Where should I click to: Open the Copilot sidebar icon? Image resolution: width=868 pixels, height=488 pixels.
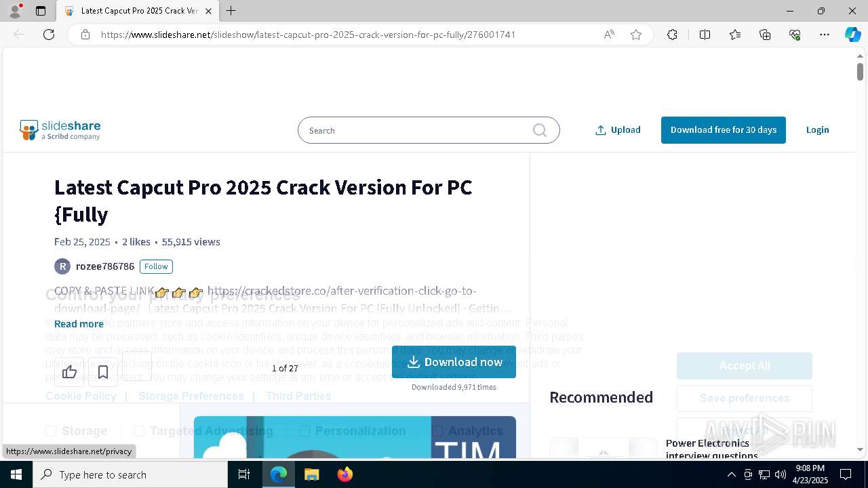852,35
